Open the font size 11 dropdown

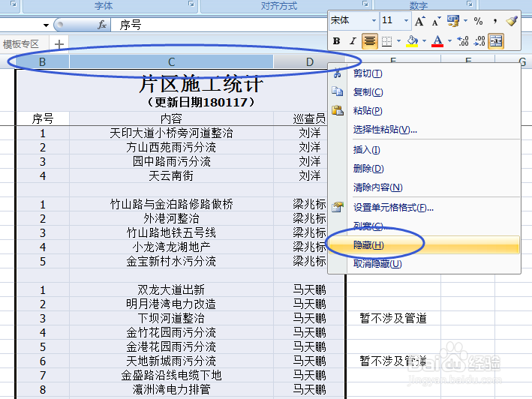point(406,21)
